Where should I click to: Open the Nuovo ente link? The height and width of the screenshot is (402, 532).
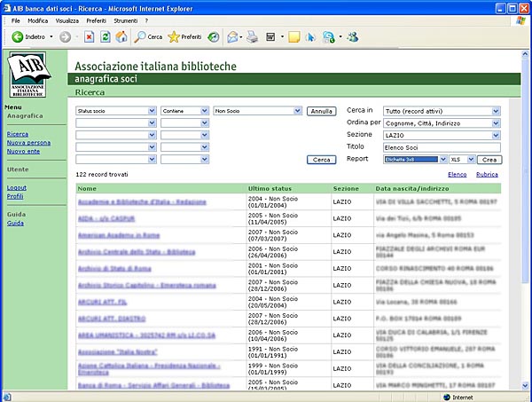pos(23,151)
